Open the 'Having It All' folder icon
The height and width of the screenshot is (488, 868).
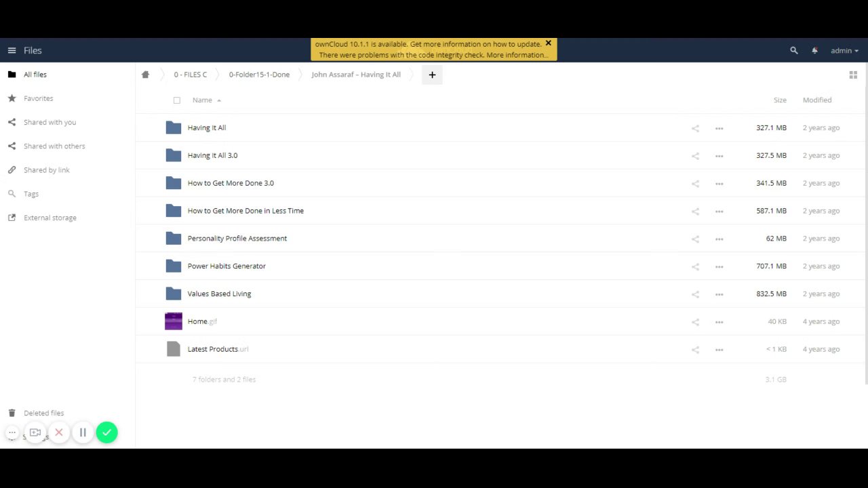click(174, 127)
